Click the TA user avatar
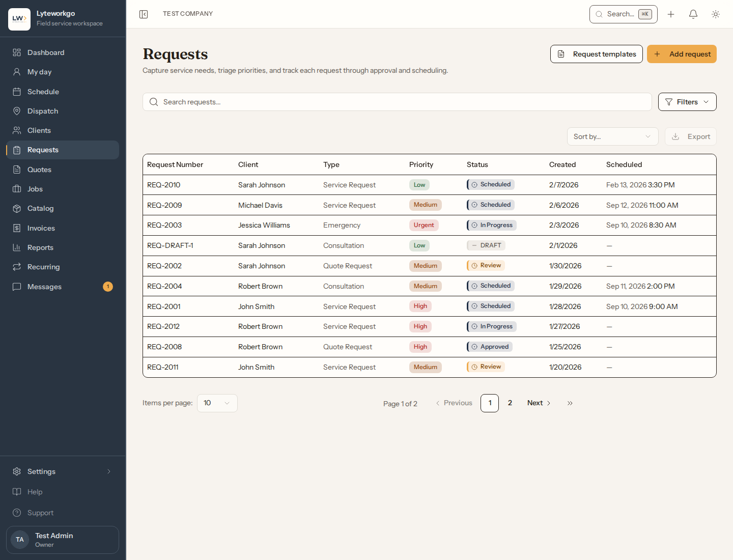 (x=20, y=540)
